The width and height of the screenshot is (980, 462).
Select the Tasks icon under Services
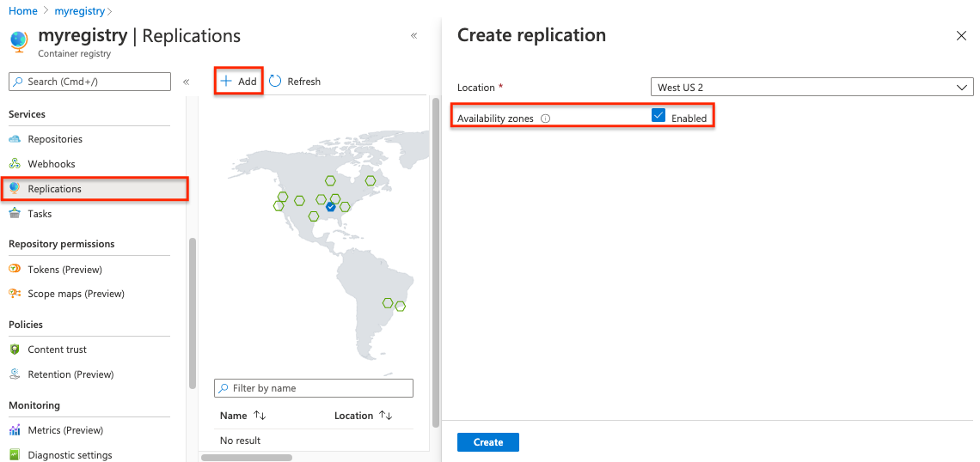click(x=15, y=214)
